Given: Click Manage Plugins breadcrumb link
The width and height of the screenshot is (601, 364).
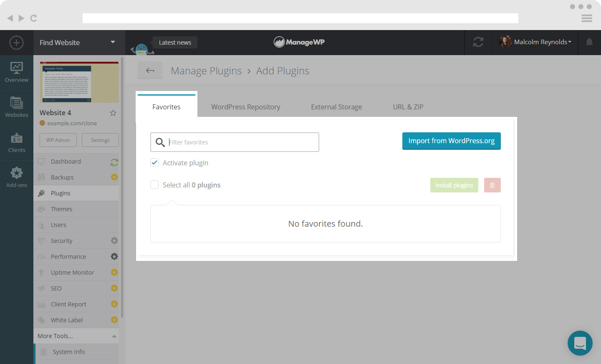Looking at the screenshot, I should click(206, 71).
